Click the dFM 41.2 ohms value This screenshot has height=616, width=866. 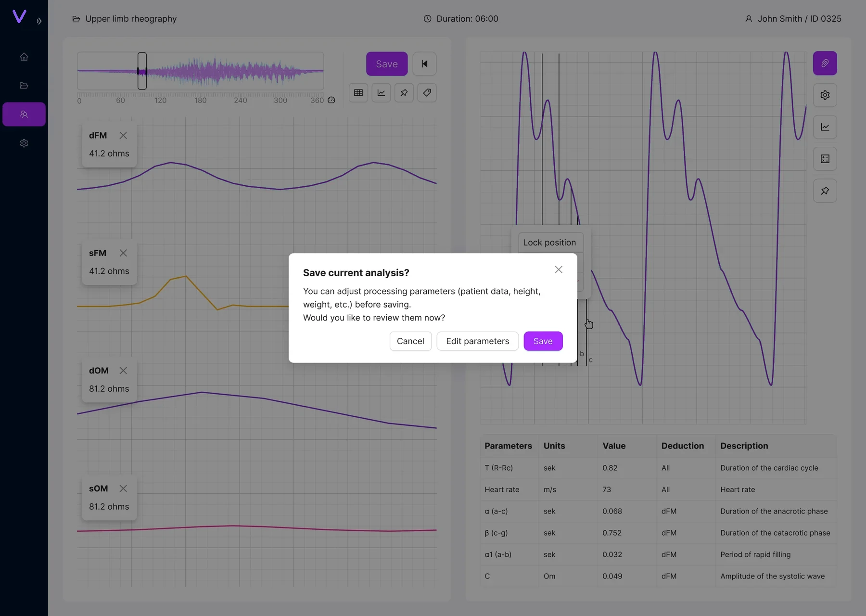pyautogui.click(x=109, y=154)
